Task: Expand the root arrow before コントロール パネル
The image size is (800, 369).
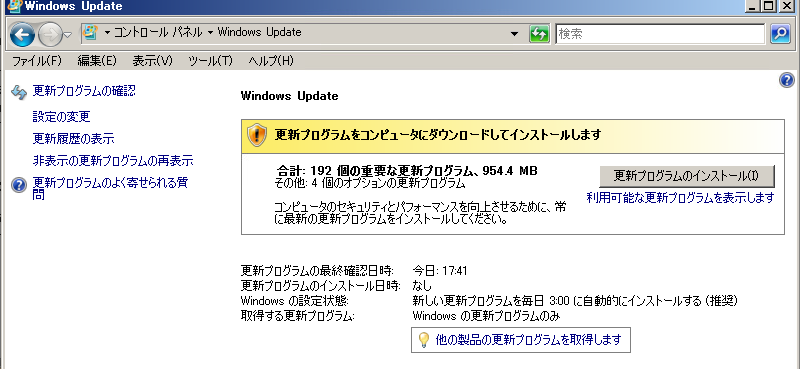Action: click(107, 33)
